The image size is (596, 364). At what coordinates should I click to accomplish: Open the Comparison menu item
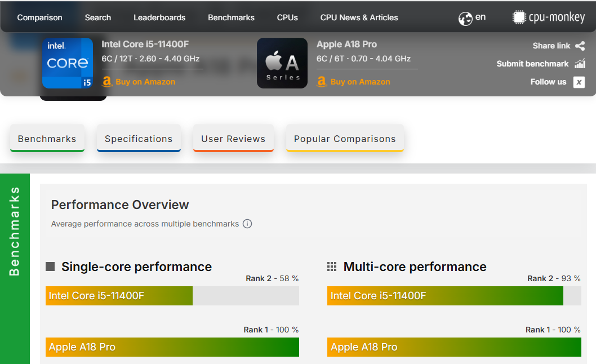[39, 17]
